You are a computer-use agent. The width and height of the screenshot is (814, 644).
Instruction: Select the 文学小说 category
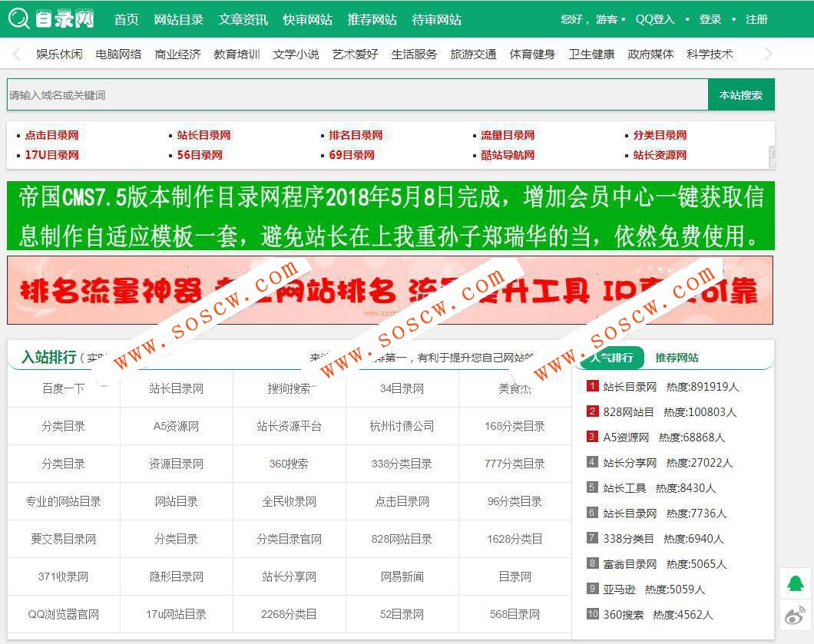point(296,54)
